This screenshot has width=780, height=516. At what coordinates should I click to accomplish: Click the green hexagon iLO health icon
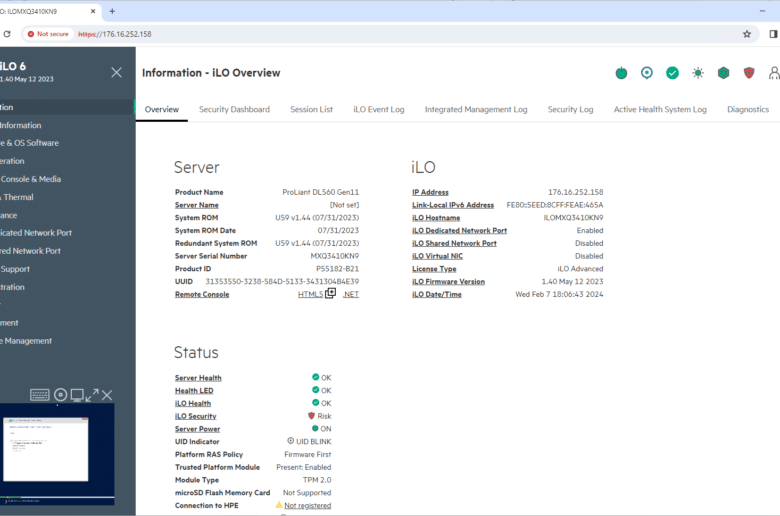click(x=723, y=73)
